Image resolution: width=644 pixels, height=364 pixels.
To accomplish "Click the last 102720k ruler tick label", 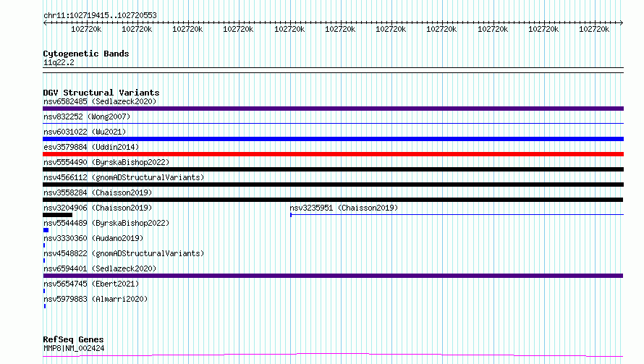I will tap(594, 29).
